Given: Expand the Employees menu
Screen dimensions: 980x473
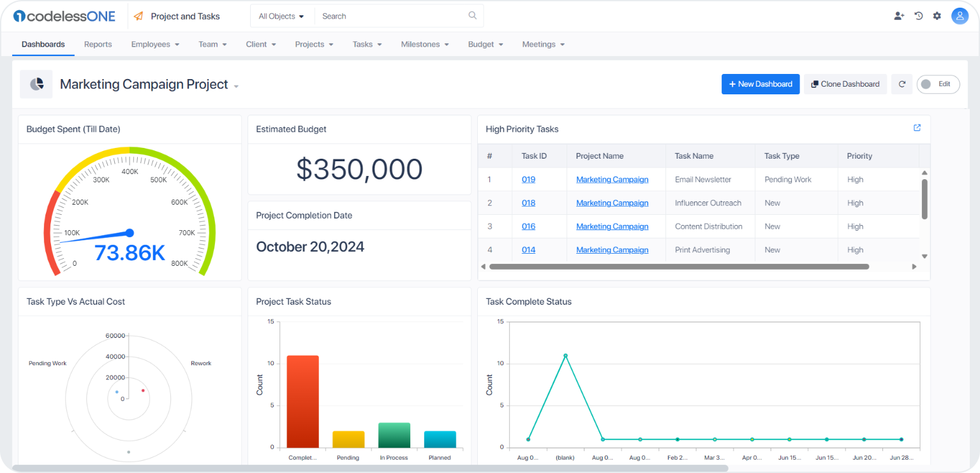Looking at the screenshot, I should pos(155,45).
